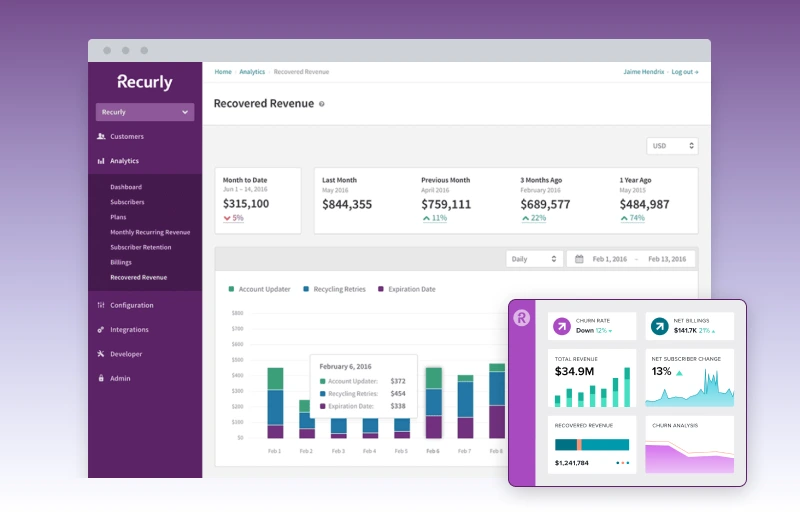Viewport: 800px width, 518px height.
Task: Click the round R logo on widget
Action: 521,318
